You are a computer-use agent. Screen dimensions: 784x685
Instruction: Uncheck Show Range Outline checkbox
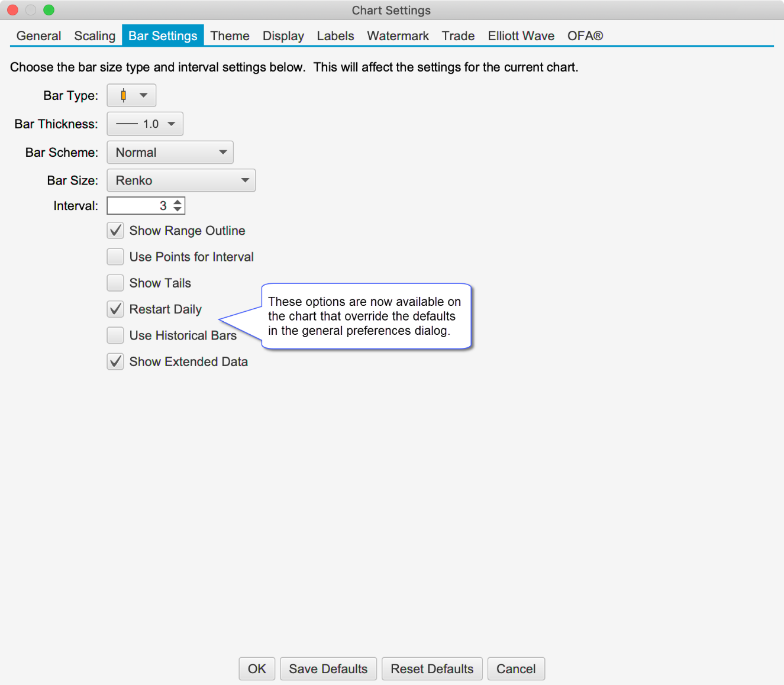point(115,231)
